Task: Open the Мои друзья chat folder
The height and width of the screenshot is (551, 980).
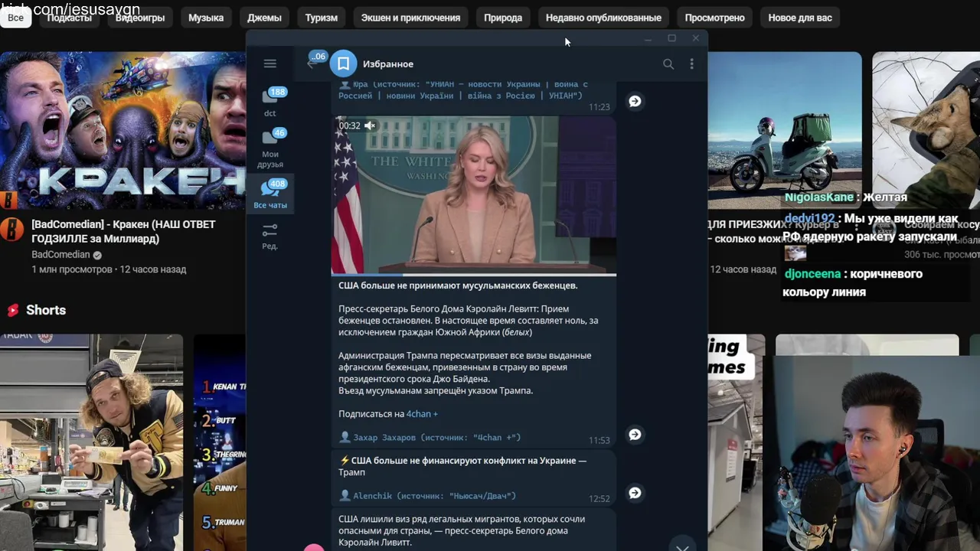Action: point(270,148)
